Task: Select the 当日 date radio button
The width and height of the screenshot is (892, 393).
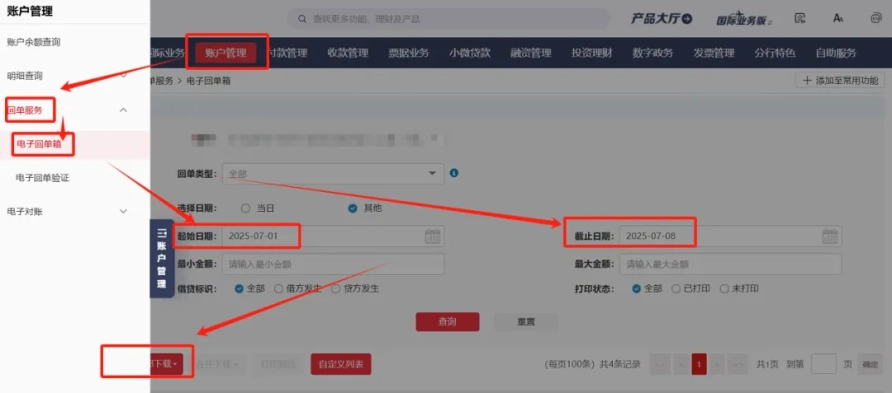Action: pyautogui.click(x=246, y=208)
